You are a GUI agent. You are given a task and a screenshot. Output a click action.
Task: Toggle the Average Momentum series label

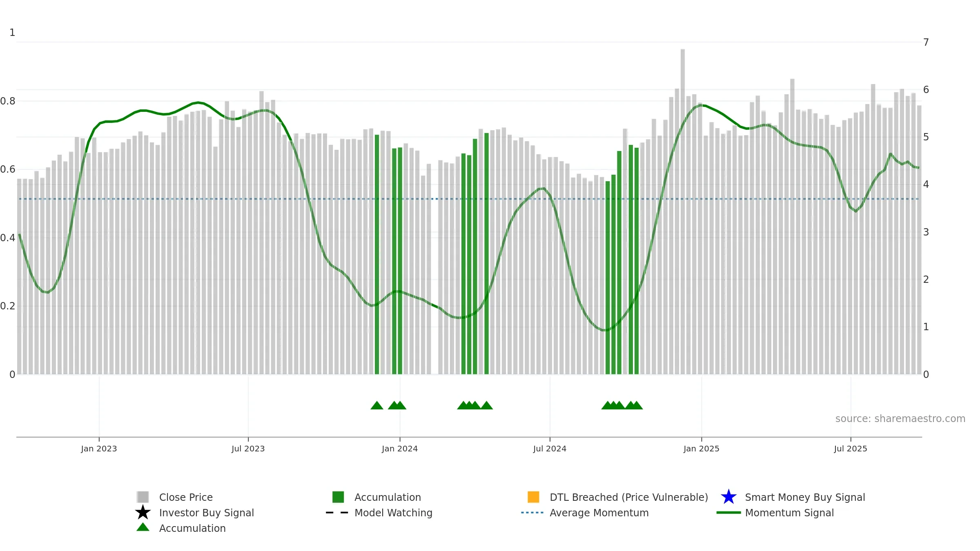click(599, 513)
